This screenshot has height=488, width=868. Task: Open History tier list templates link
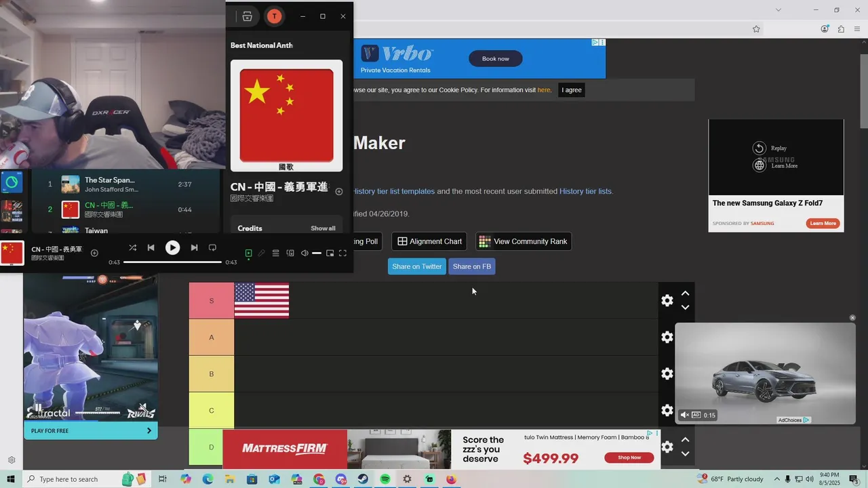[394, 191]
